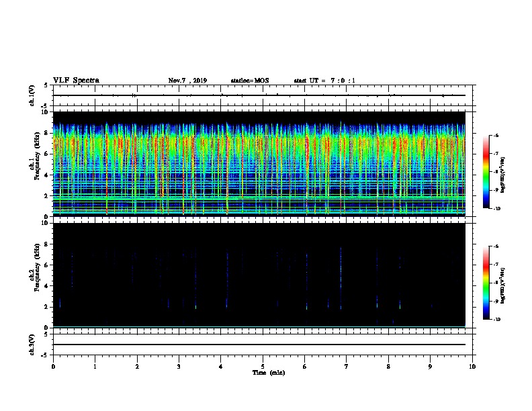Screen dimensions: 532x411
Task: Click the ch.1 spectrogram colorbar
Action: pyautogui.click(x=486, y=172)
